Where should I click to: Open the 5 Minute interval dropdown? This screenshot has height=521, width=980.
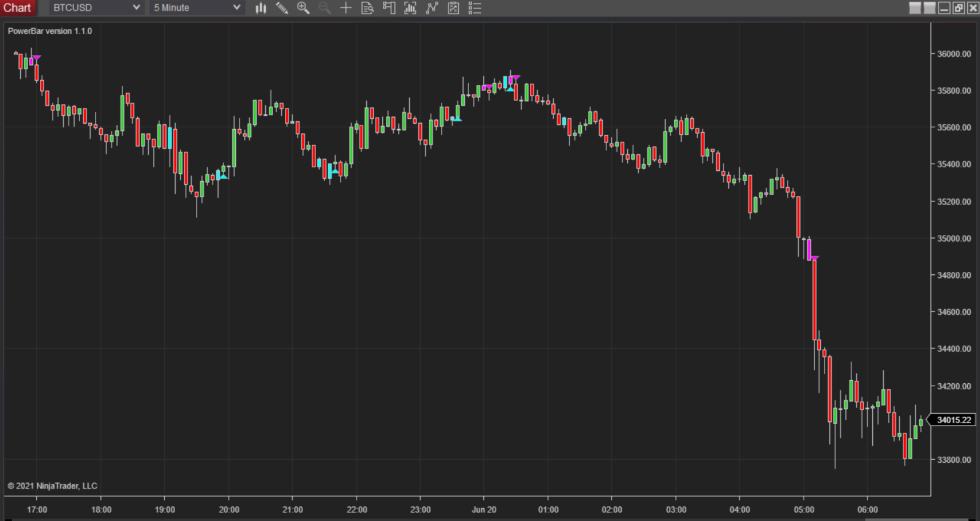[x=197, y=7]
